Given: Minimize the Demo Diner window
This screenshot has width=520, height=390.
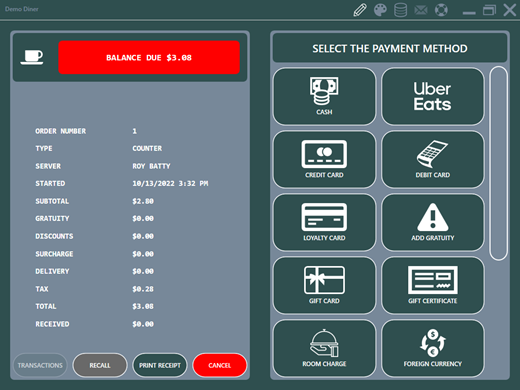Looking at the screenshot, I should point(469,13).
